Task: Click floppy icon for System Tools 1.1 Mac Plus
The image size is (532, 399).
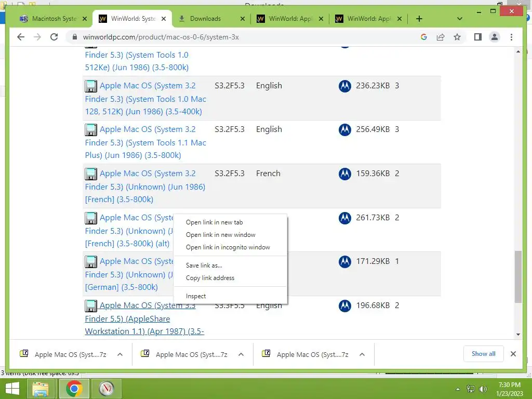Action: pyautogui.click(x=90, y=130)
